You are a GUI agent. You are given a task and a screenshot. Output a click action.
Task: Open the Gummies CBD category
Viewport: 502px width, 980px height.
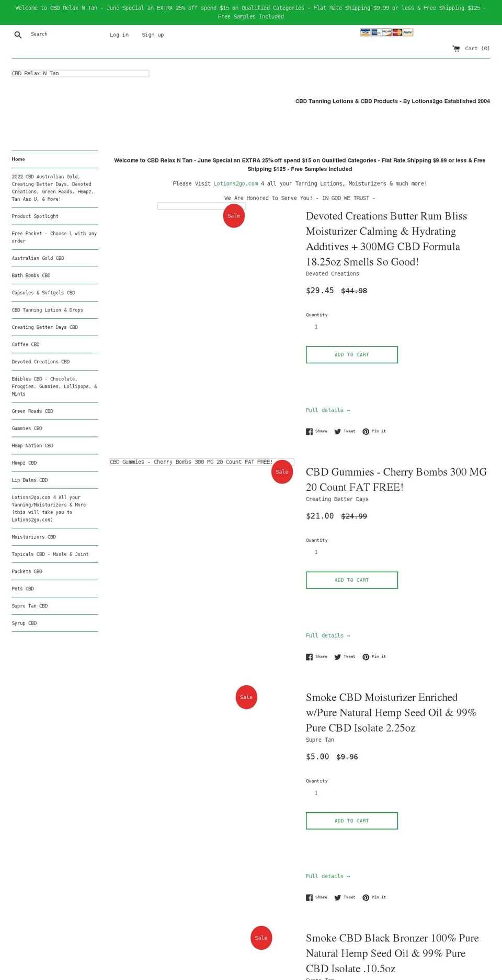pyautogui.click(x=27, y=428)
